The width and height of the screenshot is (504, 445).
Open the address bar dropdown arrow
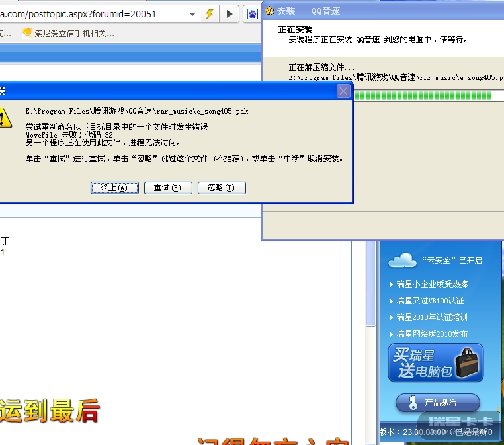click(192, 14)
